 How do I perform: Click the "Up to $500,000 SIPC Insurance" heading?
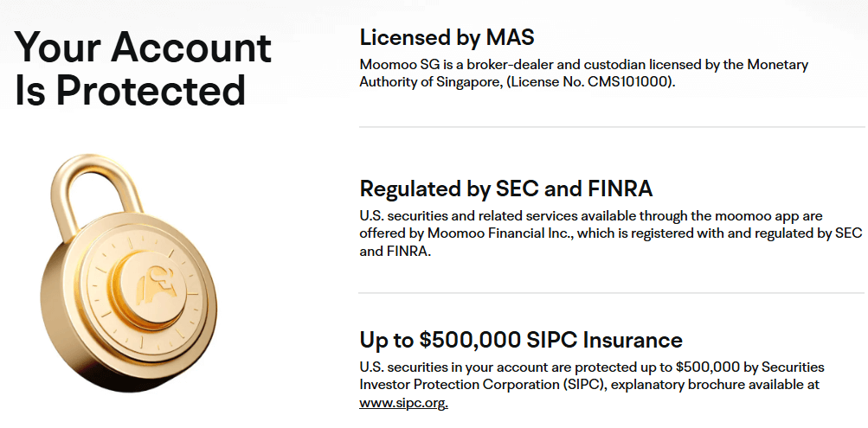tap(521, 339)
